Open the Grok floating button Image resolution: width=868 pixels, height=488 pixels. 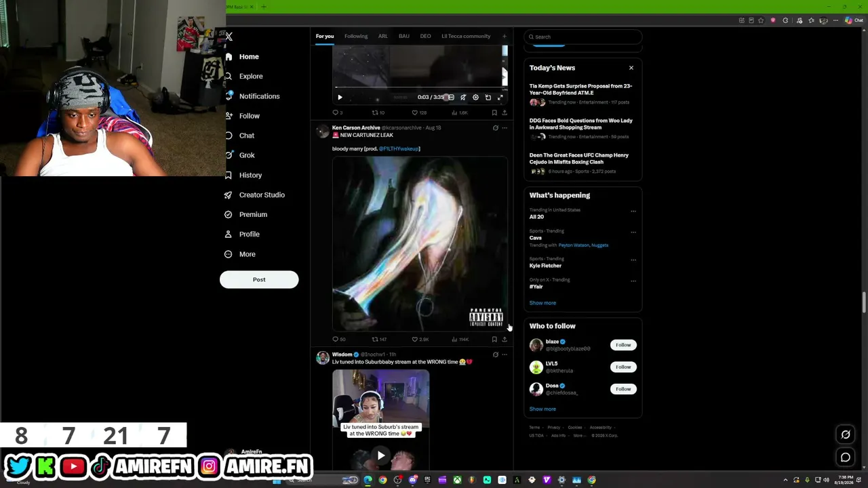click(x=846, y=434)
